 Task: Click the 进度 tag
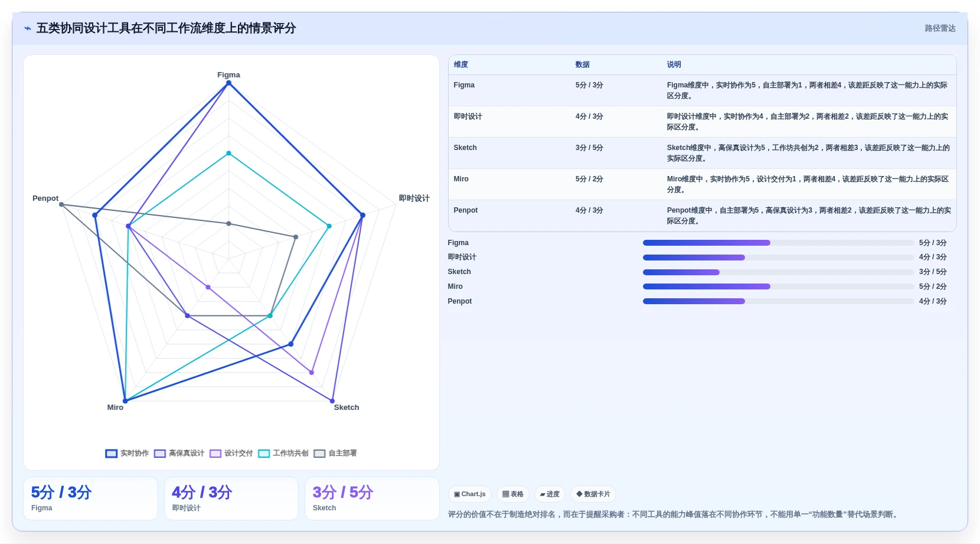(550, 494)
